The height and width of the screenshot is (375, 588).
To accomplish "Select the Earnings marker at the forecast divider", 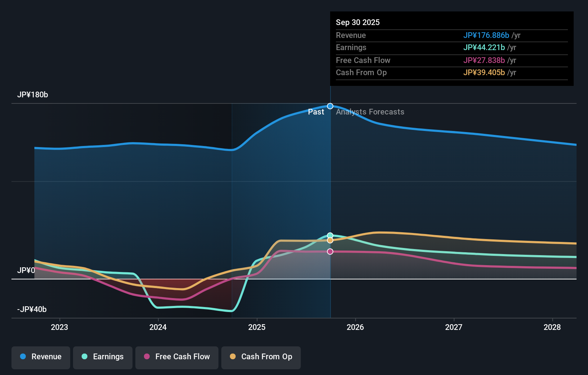I will (x=330, y=235).
